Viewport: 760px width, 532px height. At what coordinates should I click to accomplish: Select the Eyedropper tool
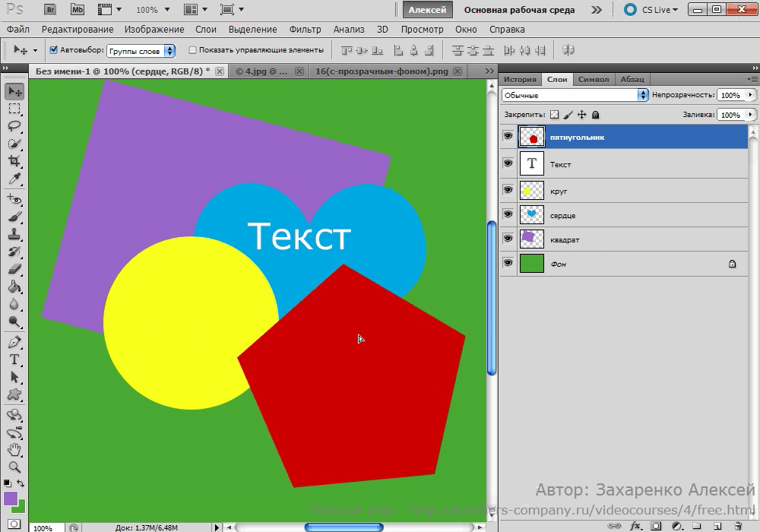[14, 179]
